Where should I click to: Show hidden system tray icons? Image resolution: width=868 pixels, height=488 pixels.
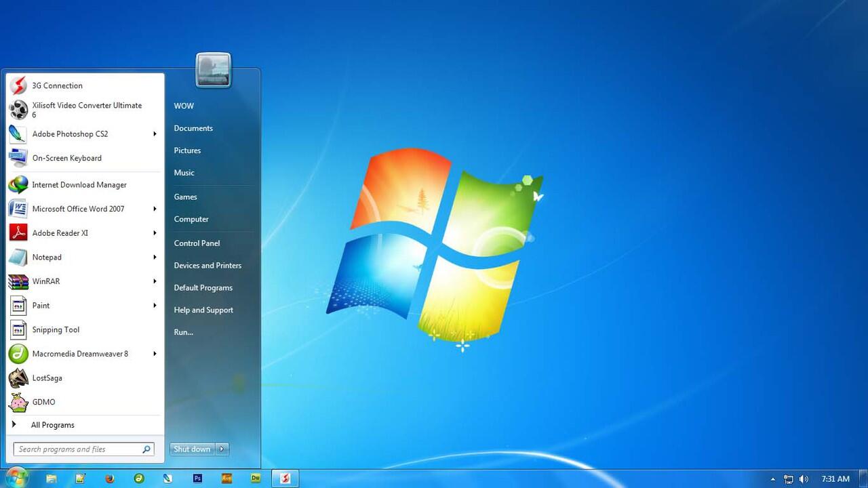tap(772, 479)
